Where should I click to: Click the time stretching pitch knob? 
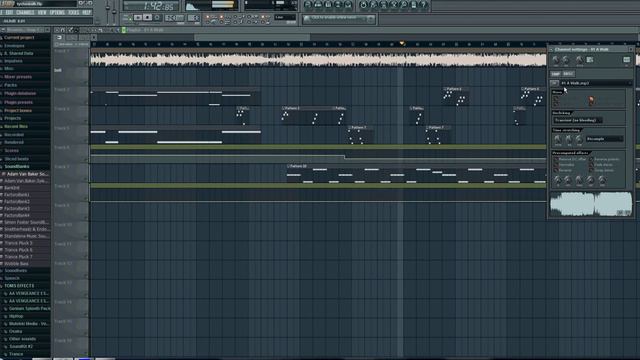558,140
